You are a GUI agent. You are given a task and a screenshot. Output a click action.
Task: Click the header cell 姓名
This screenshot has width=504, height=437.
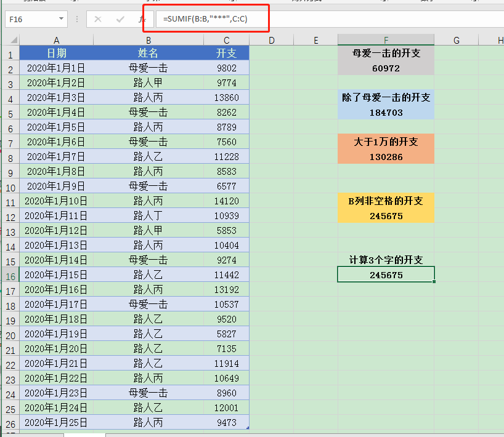tap(148, 53)
